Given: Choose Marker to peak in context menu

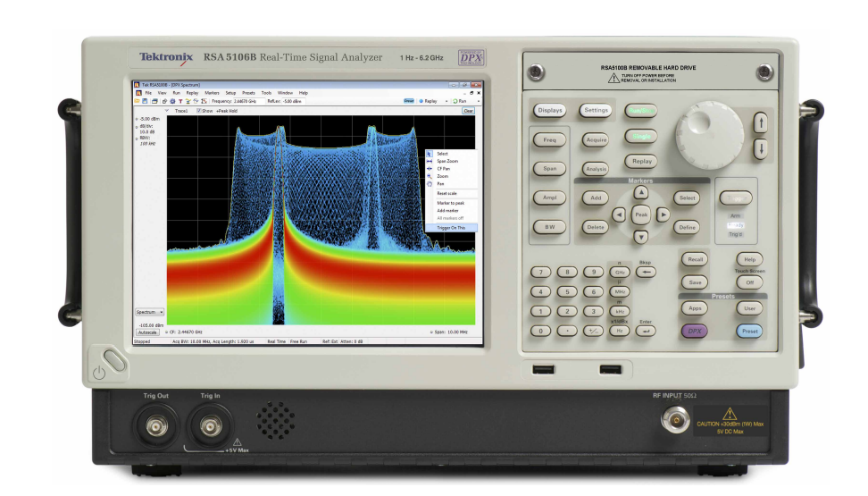Looking at the screenshot, I should coord(451,204).
